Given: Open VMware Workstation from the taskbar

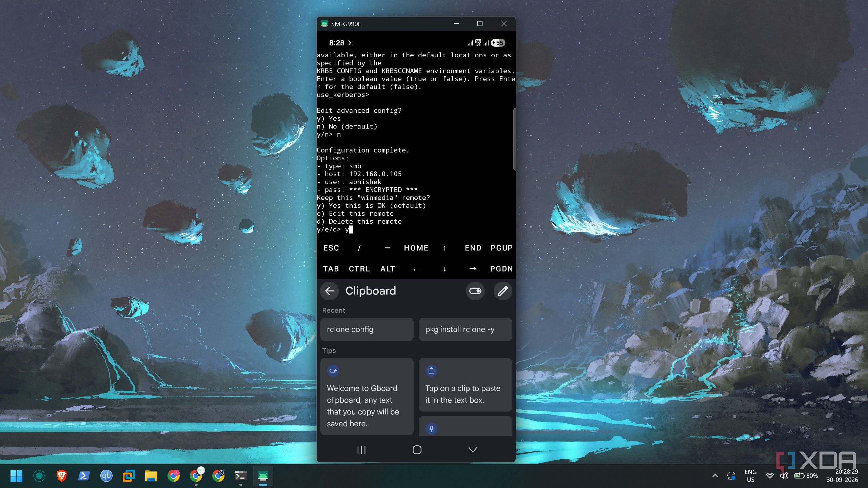Looking at the screenshot, I should click(x=129, y=476).
